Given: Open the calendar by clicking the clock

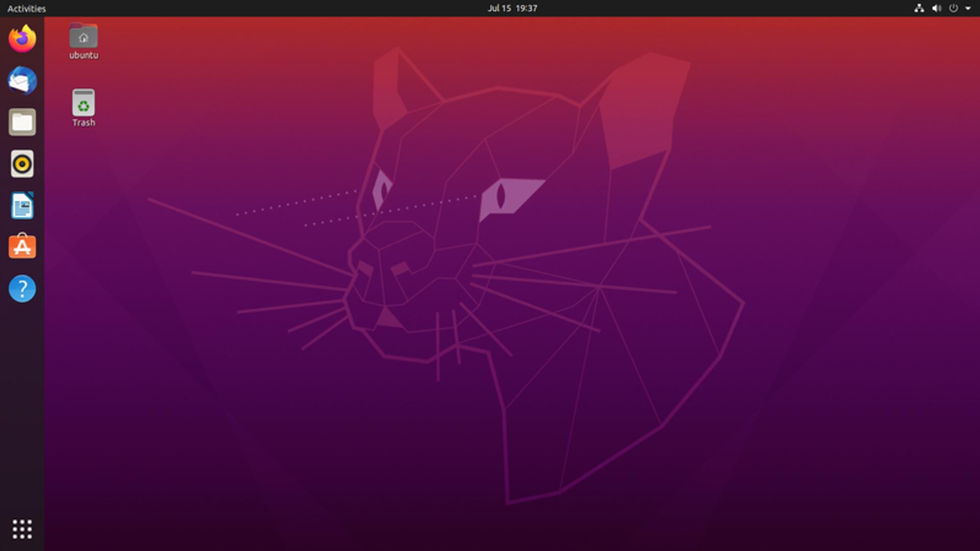Looking at the screenshot, I should (512, 8).
